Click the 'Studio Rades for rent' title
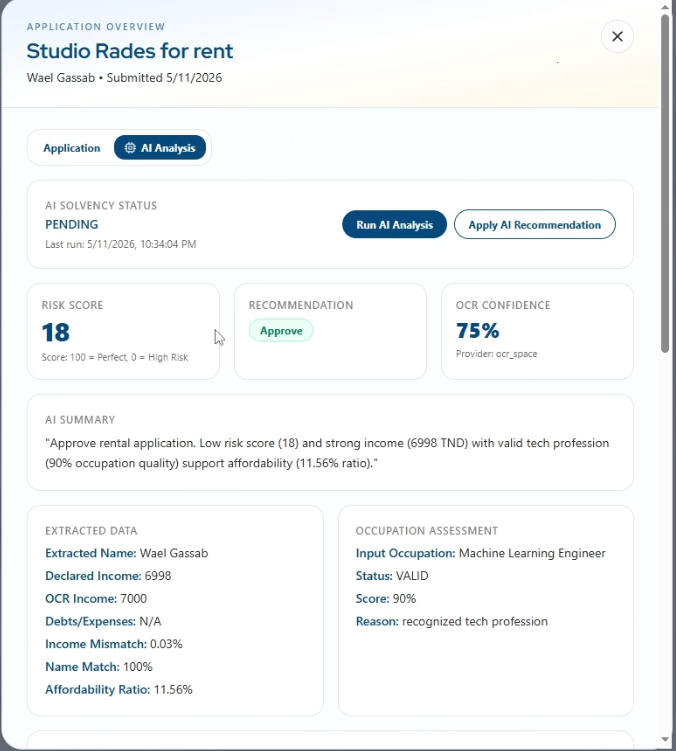Image resolution: width=676 pixels, height=751 pixels. coord(130,51)
